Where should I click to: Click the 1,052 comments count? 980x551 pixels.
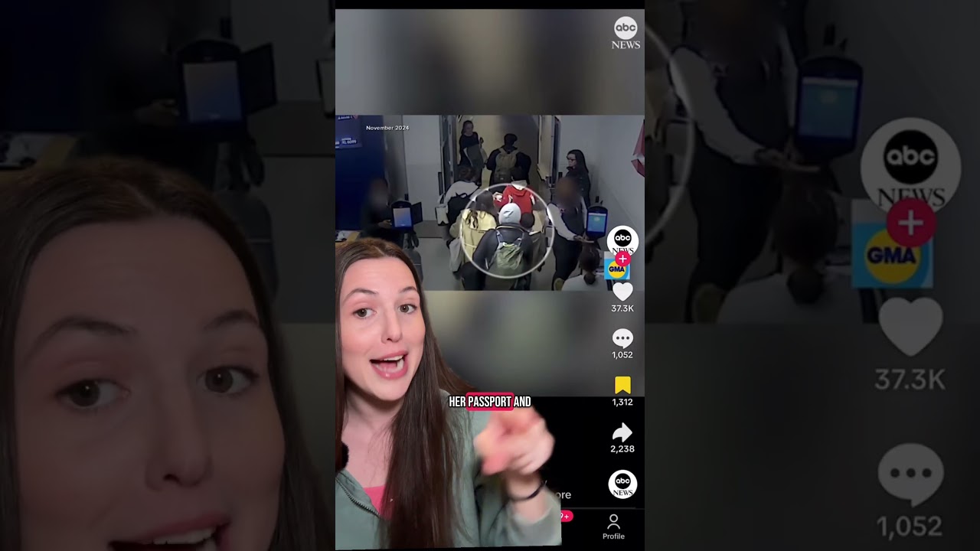click(622, 355)
